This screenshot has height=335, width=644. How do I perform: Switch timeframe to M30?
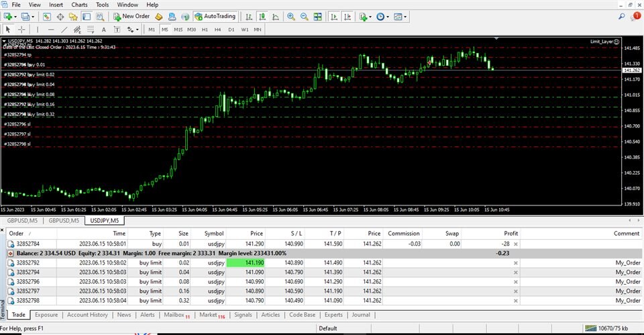[x=191, y=30]
